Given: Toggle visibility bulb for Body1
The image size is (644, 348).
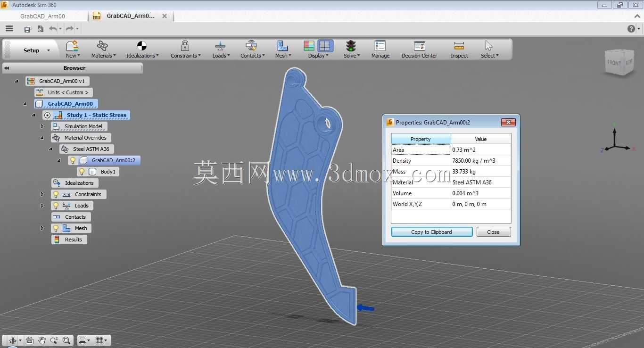Looking at the screenshot, I should click(82, 172).
